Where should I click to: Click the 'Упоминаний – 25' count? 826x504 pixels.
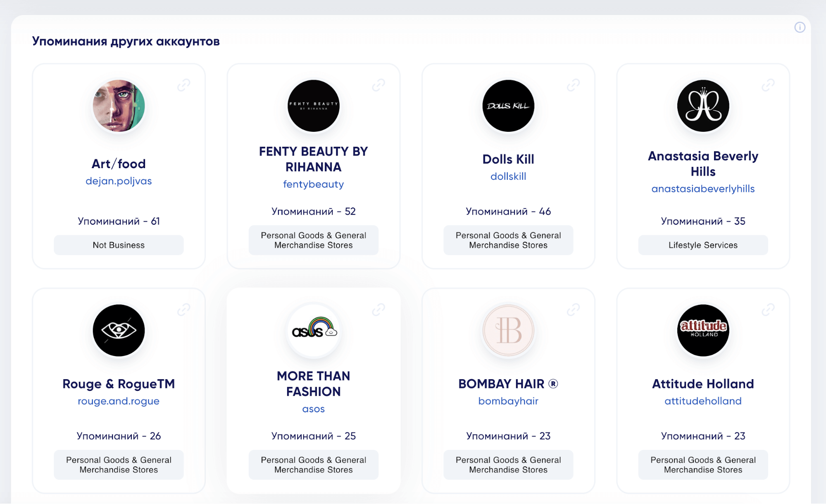(314, 436)
